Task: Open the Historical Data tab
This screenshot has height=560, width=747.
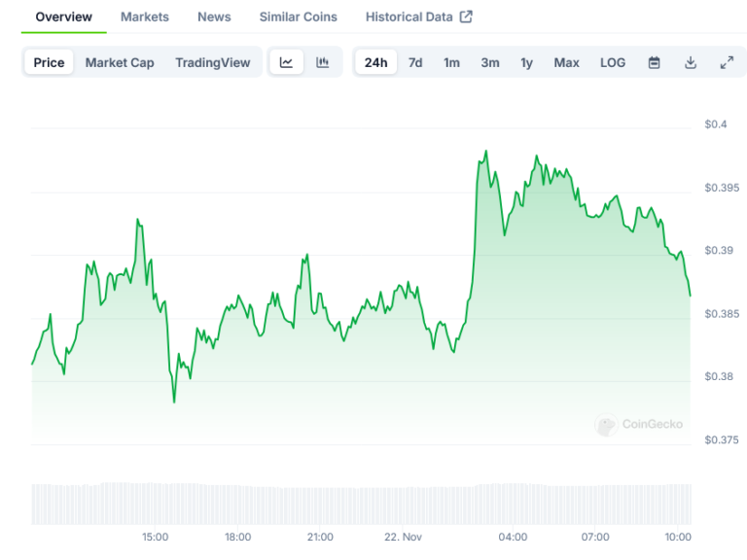Action: coord(409,17)
